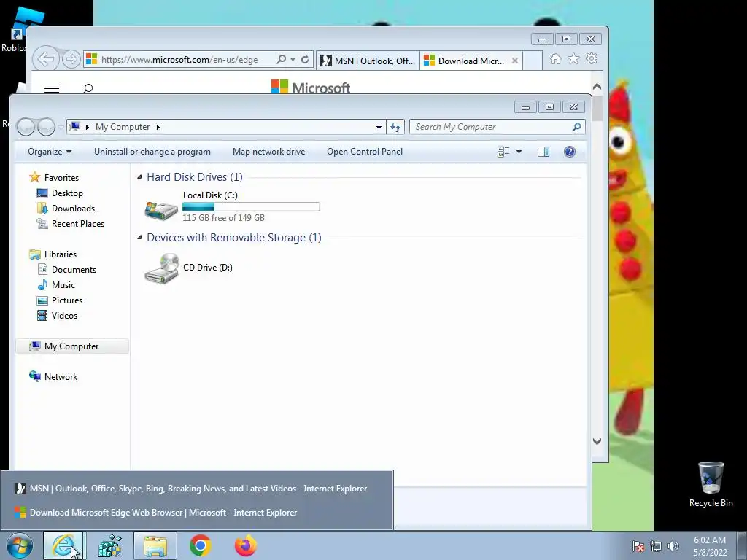Image resolution: width=747 pixels, height=560 pixels.
Task: Open Recent Places in navigation pane
Action: [77, 223]
